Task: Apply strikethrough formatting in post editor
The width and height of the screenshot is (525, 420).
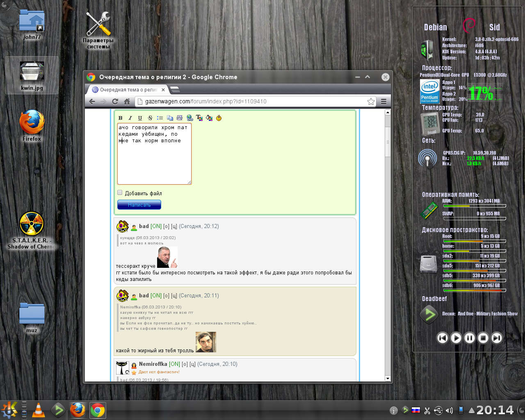Action: 150,118
